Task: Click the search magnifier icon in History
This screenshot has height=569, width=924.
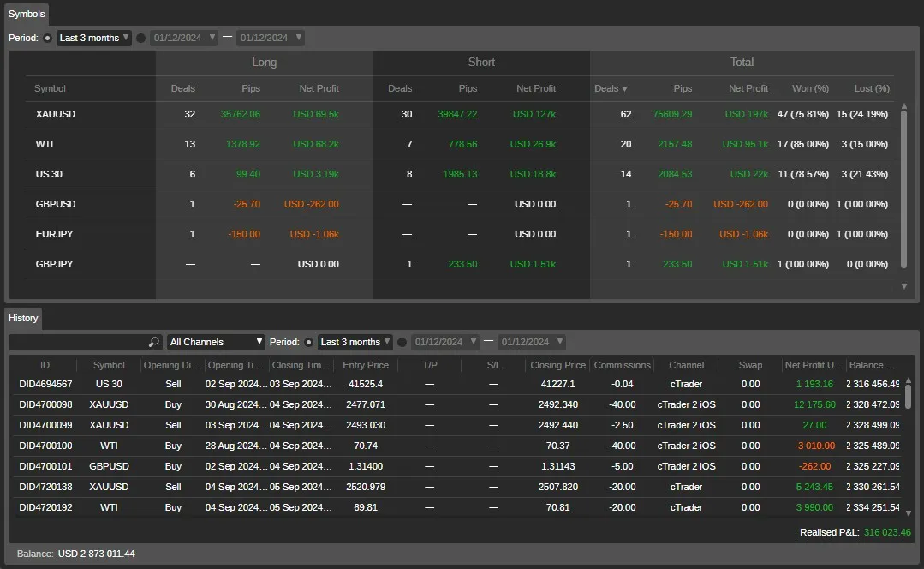Action: click(x=153, y=342)
